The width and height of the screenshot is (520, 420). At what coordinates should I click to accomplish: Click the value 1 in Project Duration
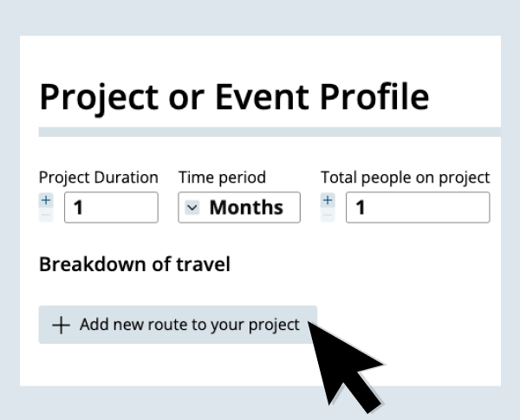point(79,208)
